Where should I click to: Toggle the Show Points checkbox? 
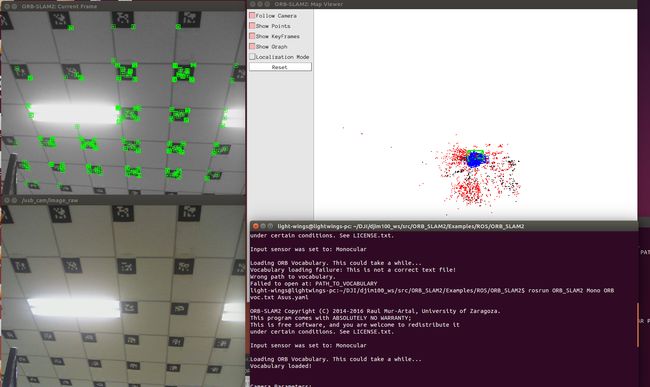252,26
